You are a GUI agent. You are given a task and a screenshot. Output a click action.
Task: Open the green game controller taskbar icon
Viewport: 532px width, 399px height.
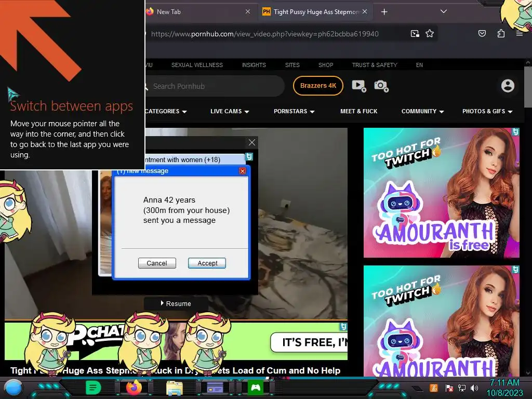[x=256, y=388]
